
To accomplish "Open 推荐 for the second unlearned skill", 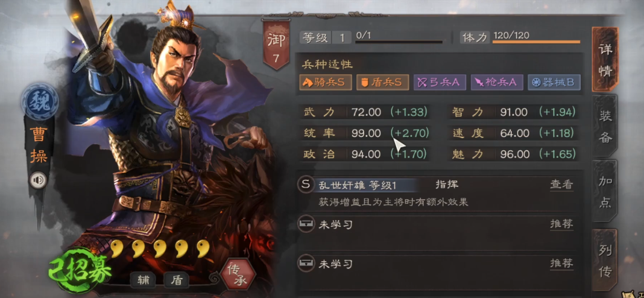I will tap(561, 263).
